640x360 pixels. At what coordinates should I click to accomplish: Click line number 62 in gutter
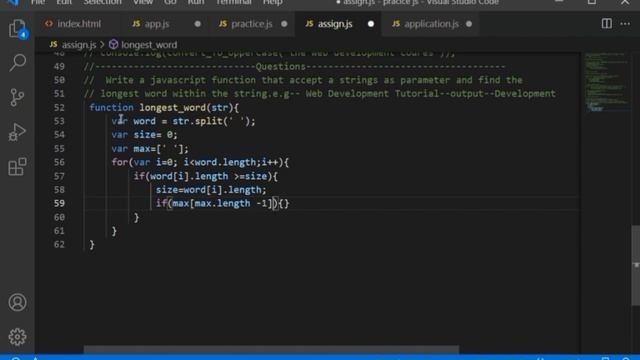pyautogui.click(x=59, y=244)
